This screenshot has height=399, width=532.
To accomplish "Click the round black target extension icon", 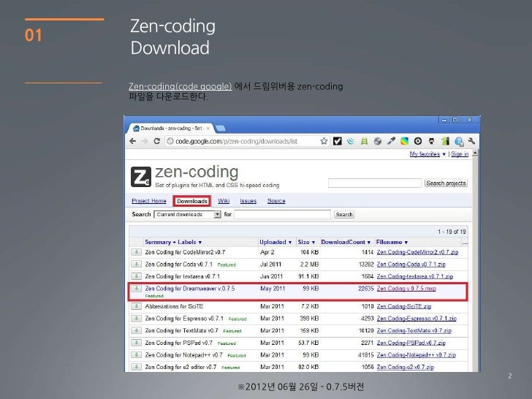I will (418, 141).
